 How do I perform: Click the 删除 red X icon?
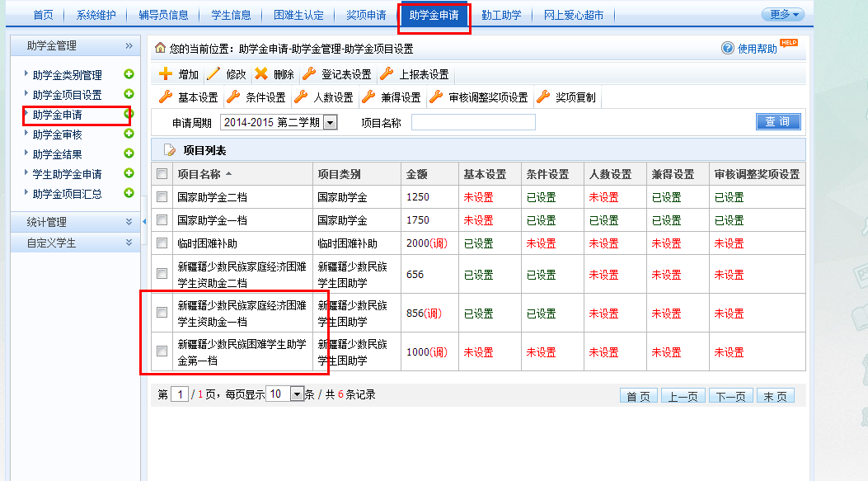[x=261, y=74]
